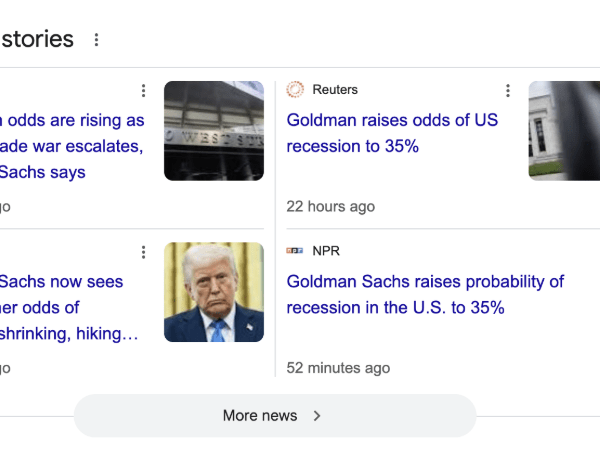The width and height of the screenshot is (600, 456).
Task: Open the three-dot menu beside stories heading
Action: point(96,40)
